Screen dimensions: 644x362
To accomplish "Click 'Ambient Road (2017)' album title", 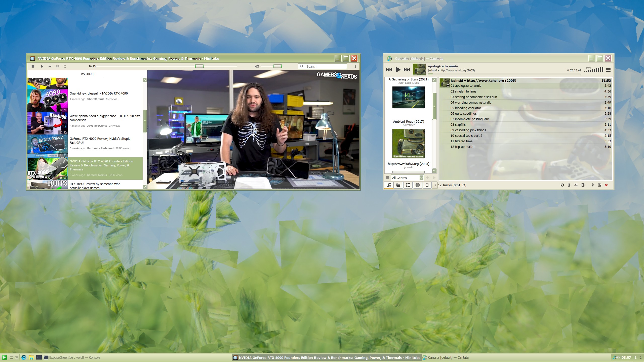I will tap(409, 121).
